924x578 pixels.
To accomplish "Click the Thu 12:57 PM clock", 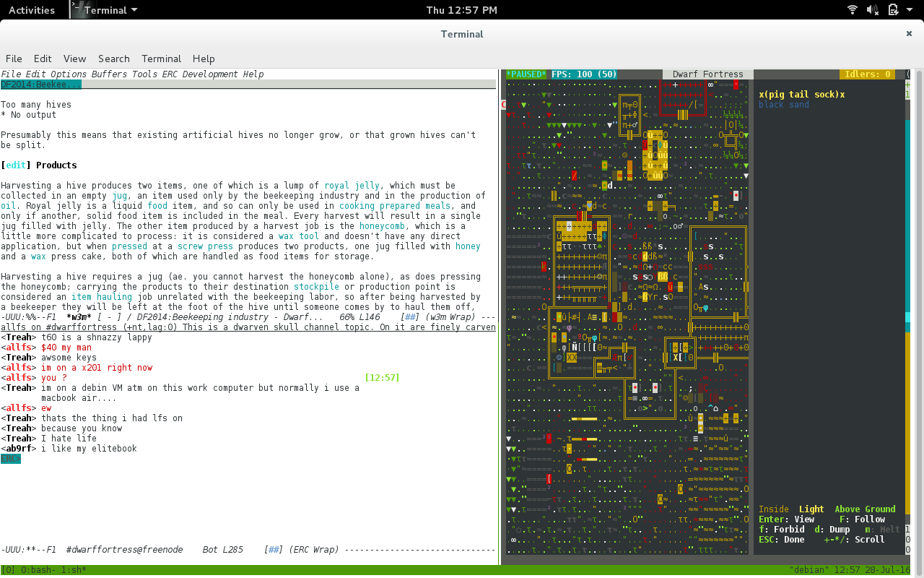I will pos(462,10).
